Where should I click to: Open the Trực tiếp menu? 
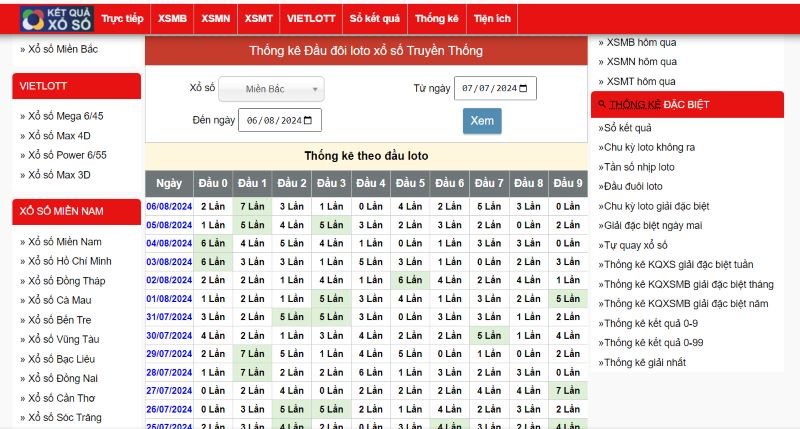tap(122, 18)
